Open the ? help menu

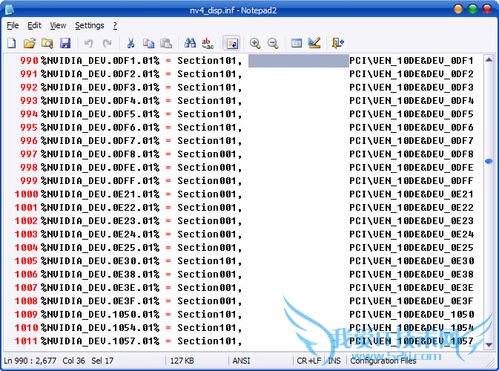point(115,26)
